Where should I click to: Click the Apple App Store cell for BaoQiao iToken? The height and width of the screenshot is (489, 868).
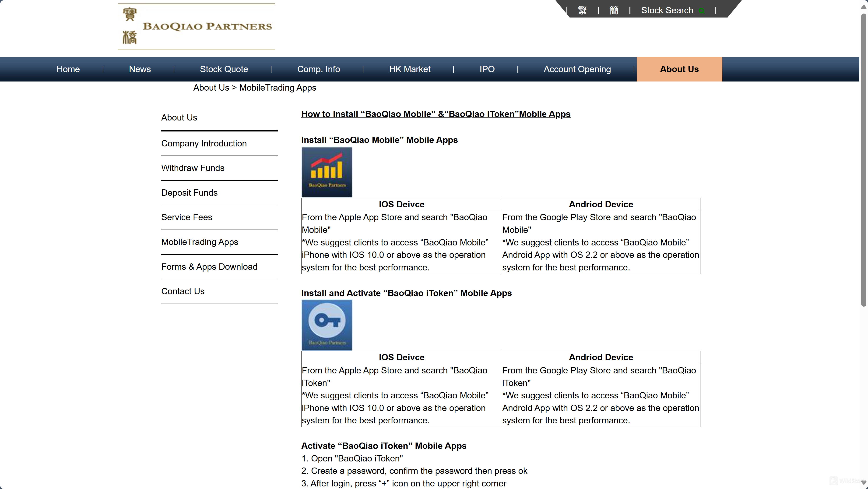(402, 396)
